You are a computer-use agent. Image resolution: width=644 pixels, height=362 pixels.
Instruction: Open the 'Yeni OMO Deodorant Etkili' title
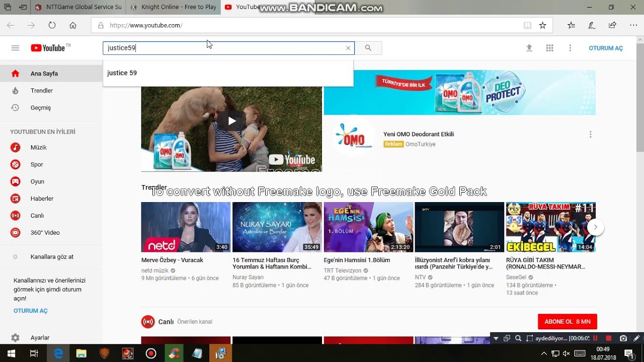[x=419, y=134]
